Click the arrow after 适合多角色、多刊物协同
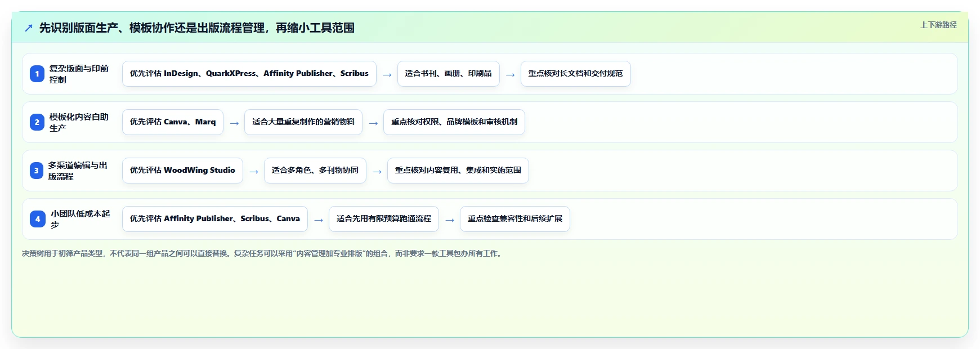 pos(377,172)
